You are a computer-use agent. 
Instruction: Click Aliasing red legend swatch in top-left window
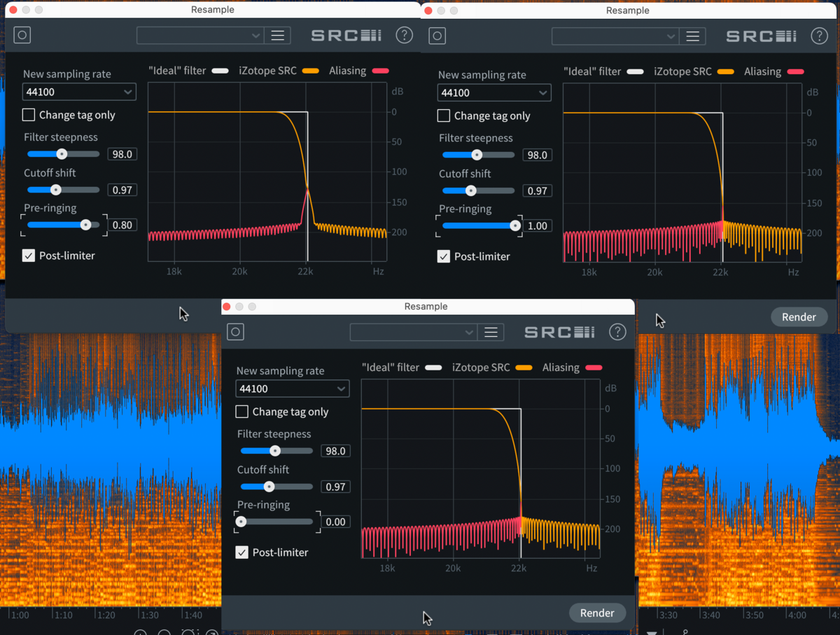pos(380,71)
